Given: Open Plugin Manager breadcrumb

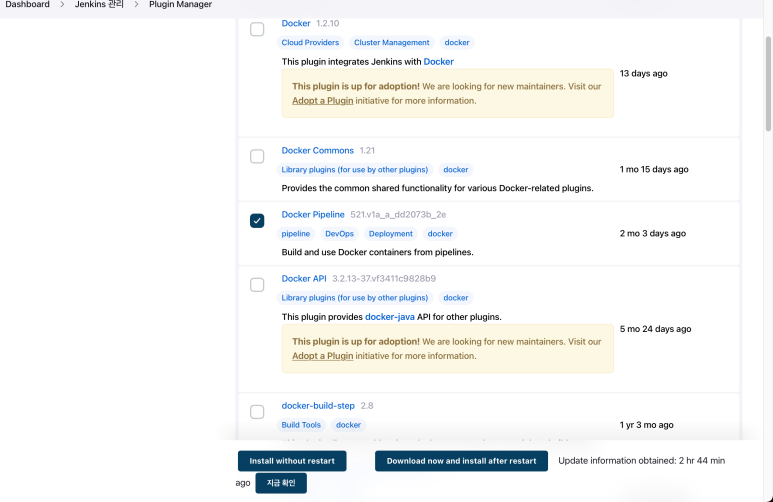Looking at the screenshot, I should (180, 4).
